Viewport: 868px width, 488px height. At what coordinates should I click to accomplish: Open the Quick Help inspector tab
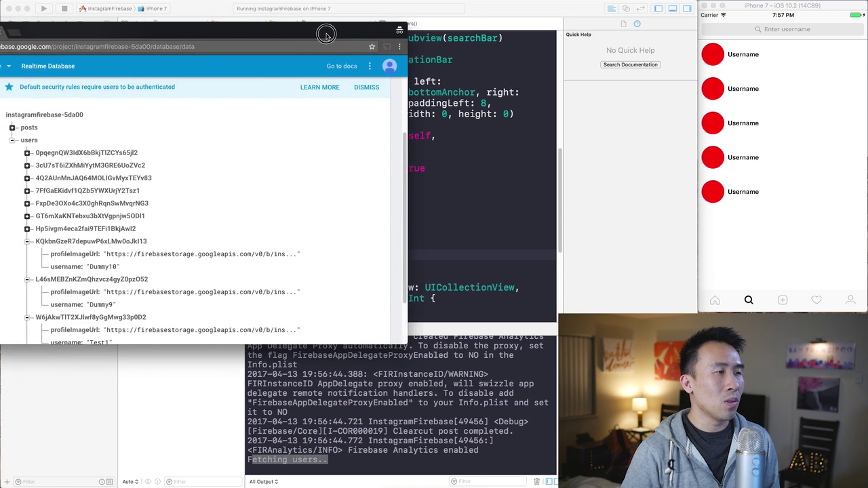click(x=637, y=24)
